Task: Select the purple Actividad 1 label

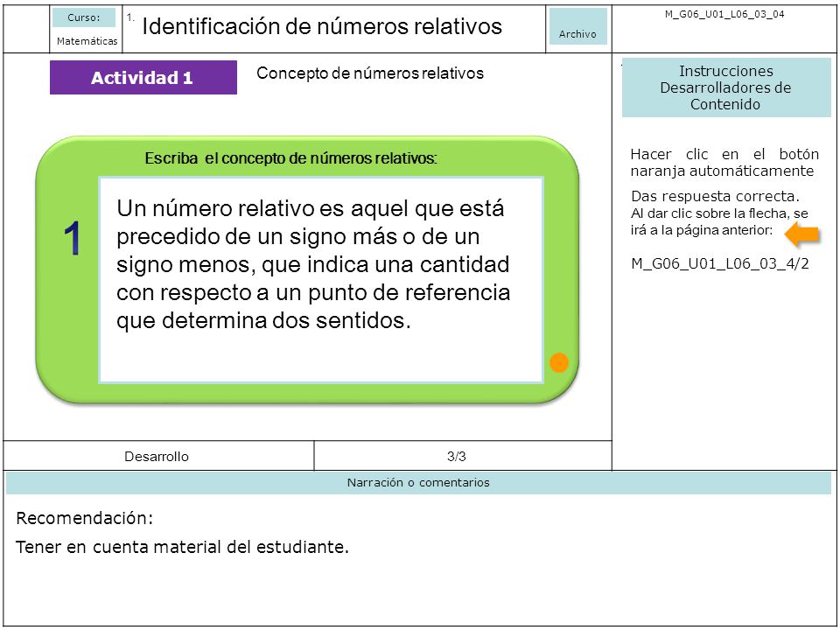Action: pyautogui.click(x=143, y=78)
